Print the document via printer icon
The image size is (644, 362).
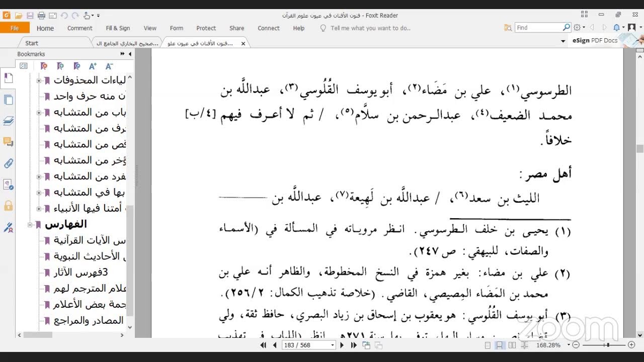click(42, 16)
